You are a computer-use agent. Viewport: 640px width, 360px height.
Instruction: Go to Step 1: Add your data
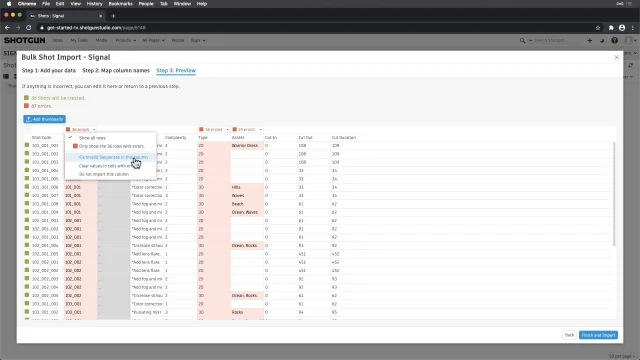(49, 71)
